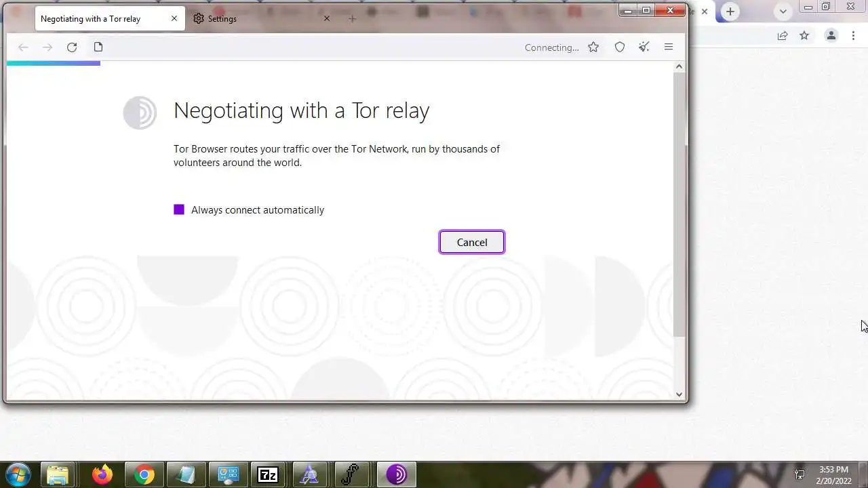Launch Firefox from the taskbar

102,474
